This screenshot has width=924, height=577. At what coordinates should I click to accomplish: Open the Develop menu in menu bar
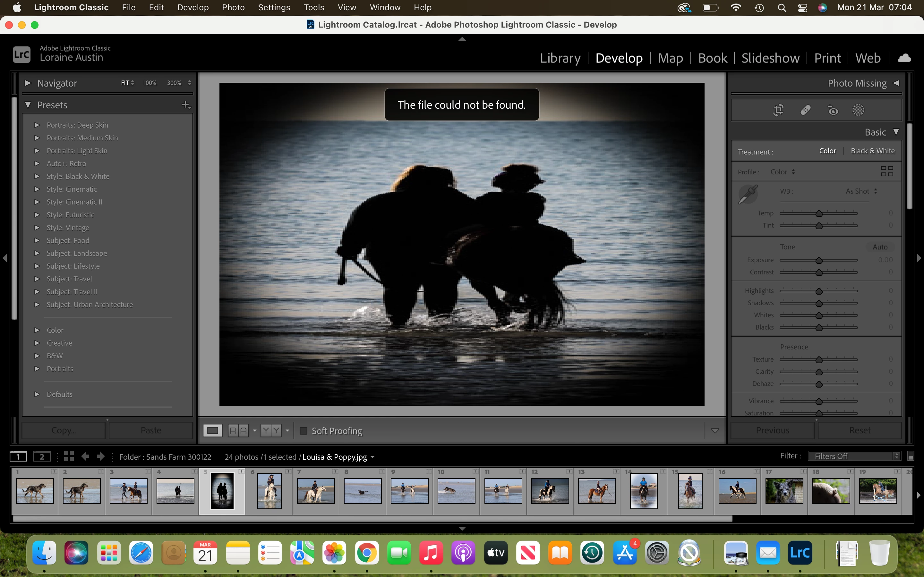click(x=193, y=7)
